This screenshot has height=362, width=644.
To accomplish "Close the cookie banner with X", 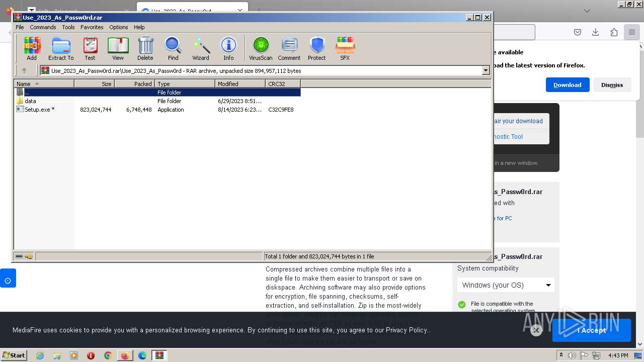I will [536, 330].
